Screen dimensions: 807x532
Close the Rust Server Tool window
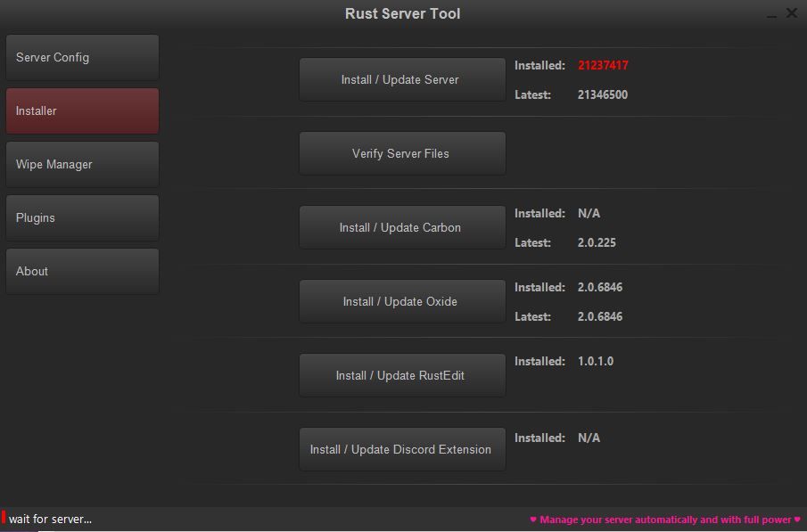[792, 13]
